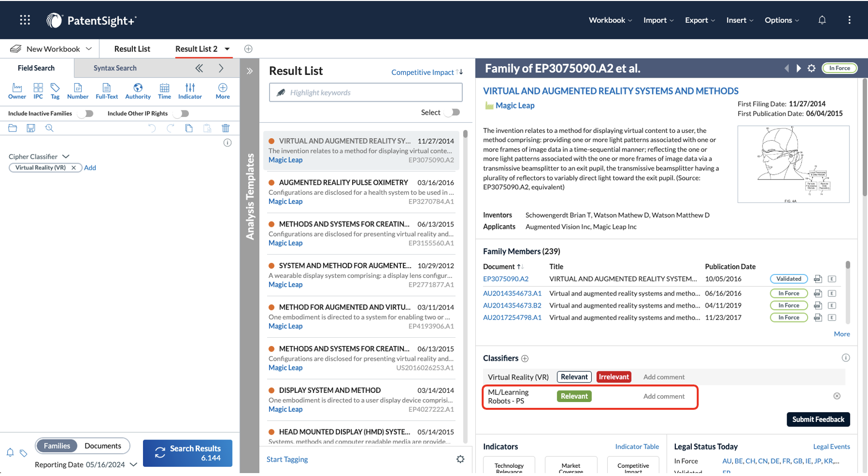Select the Owner search field icon
Screen dimensions: 868x476
pos(17,91)
